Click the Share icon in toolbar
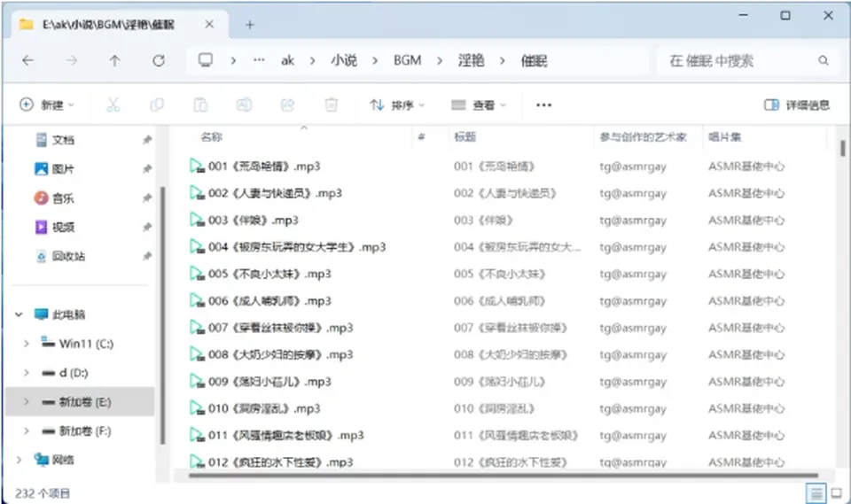 coord(287,105)
